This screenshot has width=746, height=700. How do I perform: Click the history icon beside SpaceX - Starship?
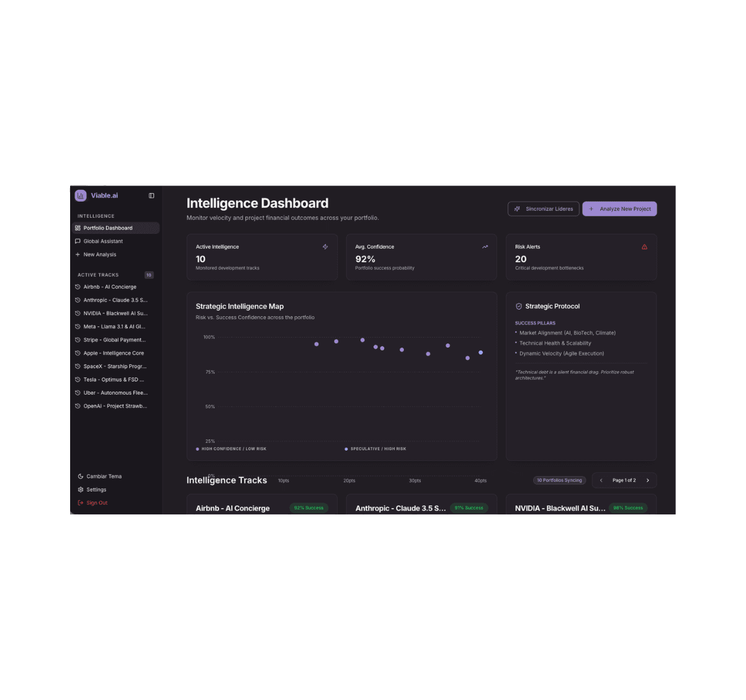tap(78, 366)
